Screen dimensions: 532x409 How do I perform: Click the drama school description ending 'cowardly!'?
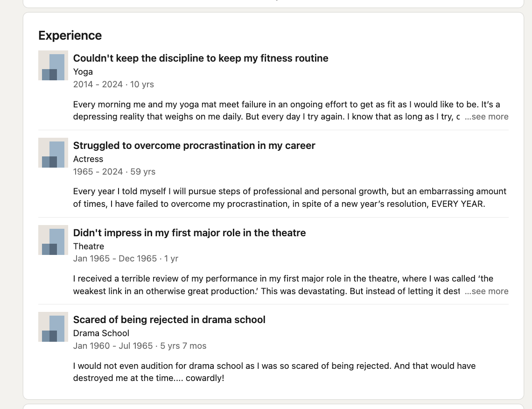(x=274, y=372)
